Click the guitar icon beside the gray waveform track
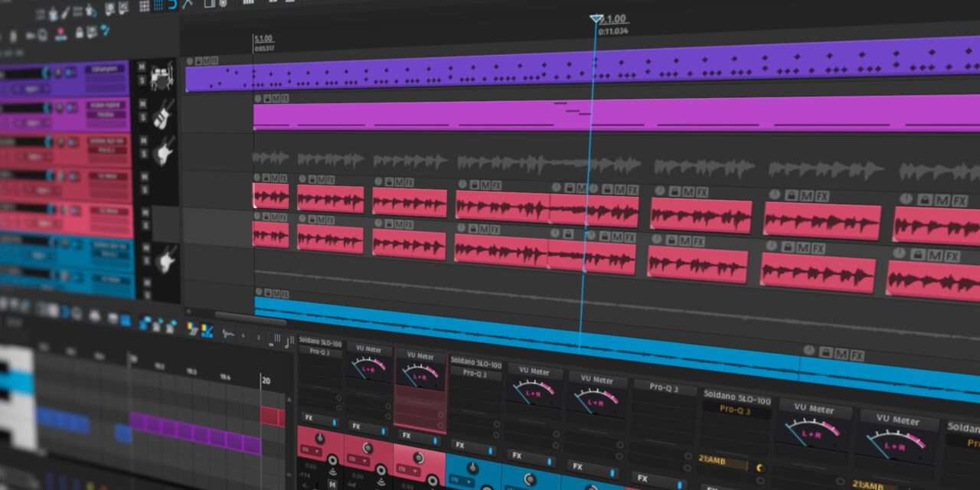 [x=163, y=151]
